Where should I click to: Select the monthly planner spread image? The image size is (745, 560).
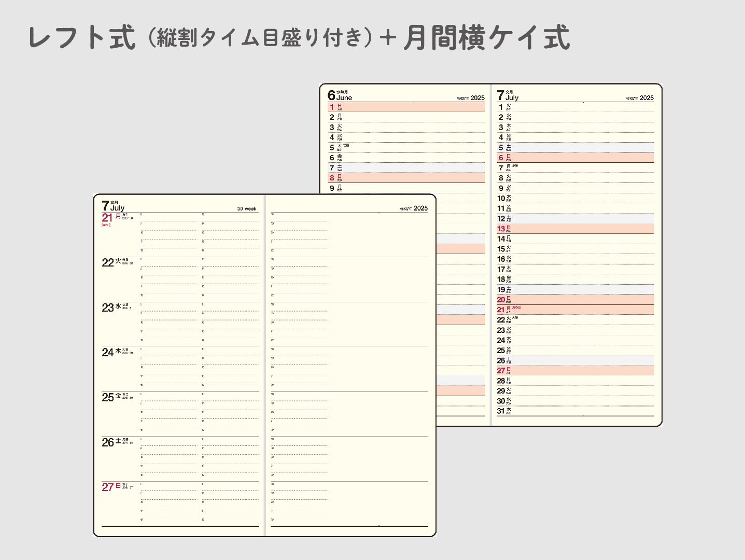[490, 255]
